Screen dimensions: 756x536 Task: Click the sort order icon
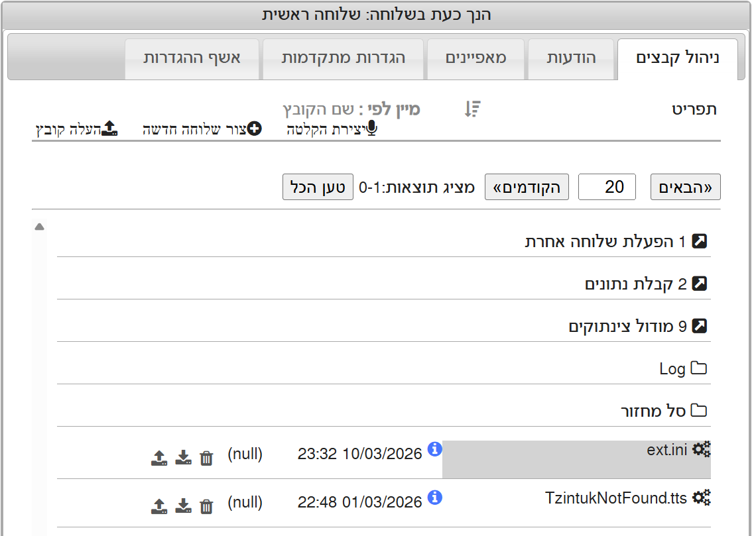[x=472, y=109]
